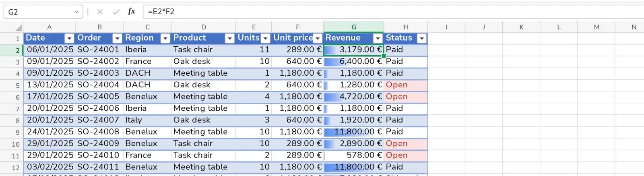Screen dimensions: 644x176
Task: Select column D header
Action: [x=204, y=27]
